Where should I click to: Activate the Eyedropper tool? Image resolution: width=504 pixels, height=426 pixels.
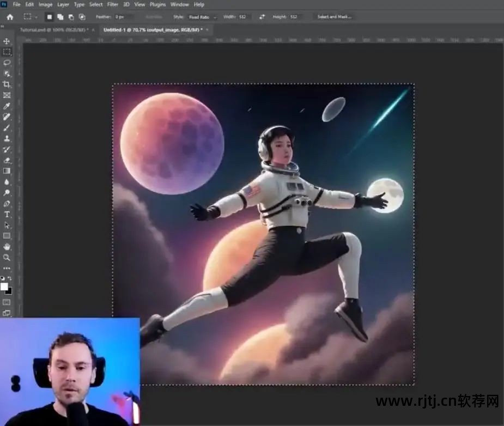click(x=7, y=106)
